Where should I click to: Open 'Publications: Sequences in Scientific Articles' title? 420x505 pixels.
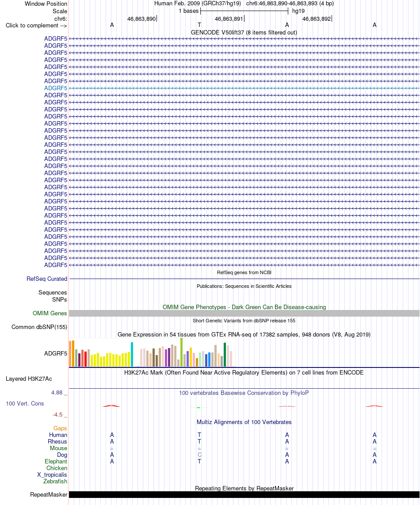pos(244,286)
